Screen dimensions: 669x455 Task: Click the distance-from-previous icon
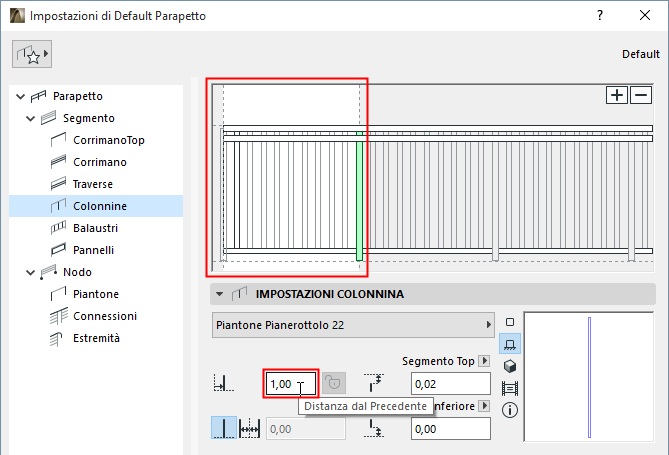tap(224, 383)
